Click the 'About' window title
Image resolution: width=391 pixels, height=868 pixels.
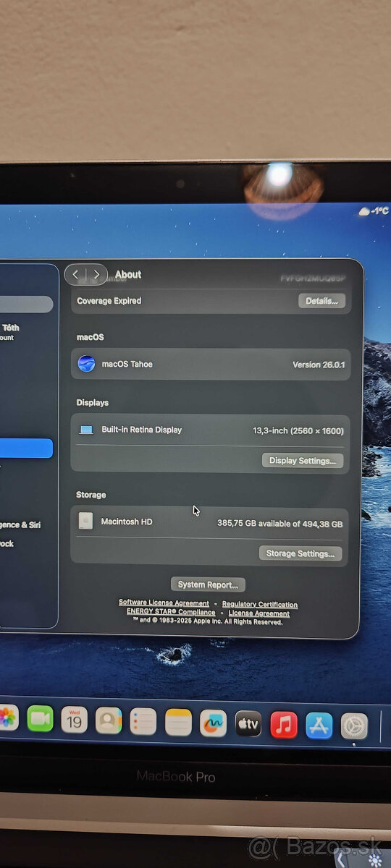point(128,274)
